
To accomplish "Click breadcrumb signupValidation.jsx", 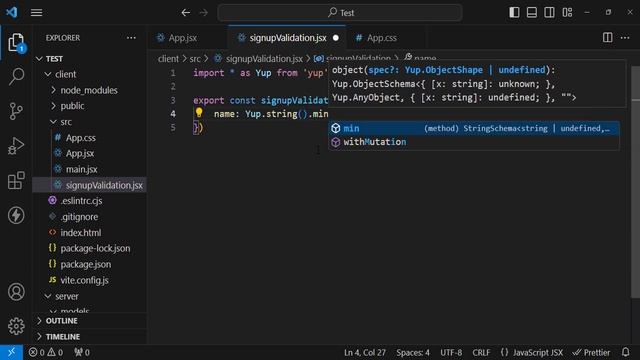I will pos(264,59).
